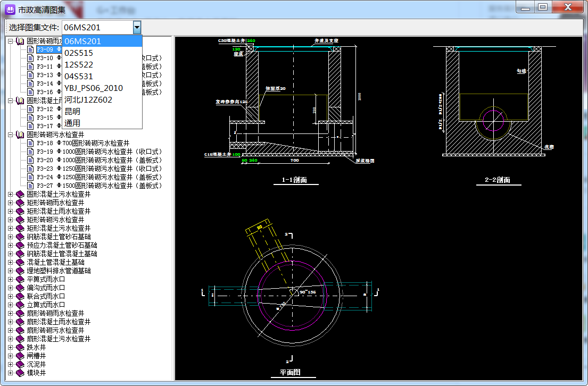Click the book icon of 闸槽井
This screenshot has width=588, height=386.
point(20,356)
